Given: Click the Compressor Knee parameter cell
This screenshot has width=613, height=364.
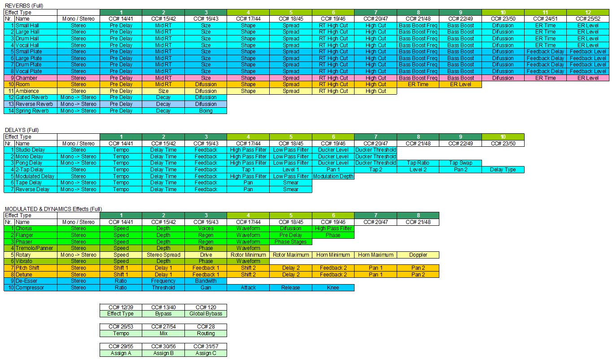Looking at the screenshot, I should pos(333,287).
